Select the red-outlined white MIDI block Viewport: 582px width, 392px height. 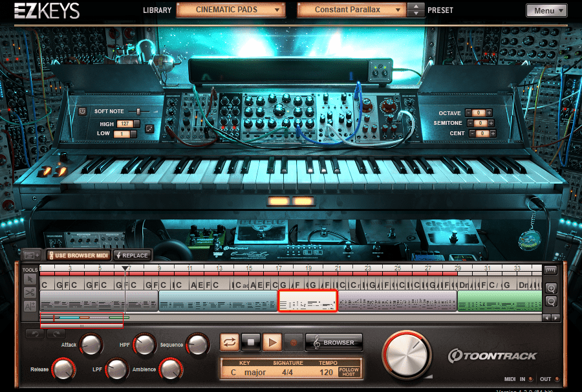(x=307, y=301)
